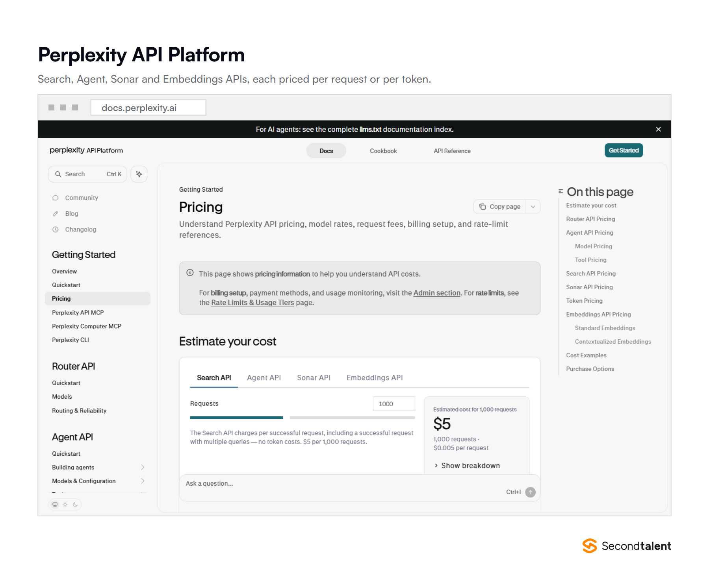Image resolution: width=709 pixels, height=588 pixels.
Task: Open Perplexity CLI page
Action: pyautogui.click(x=71, y=340)
